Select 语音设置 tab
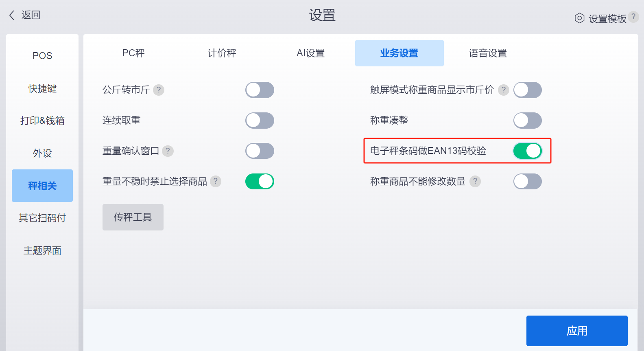Viewport: 644px width, 351px height. (x=488, y=53)
